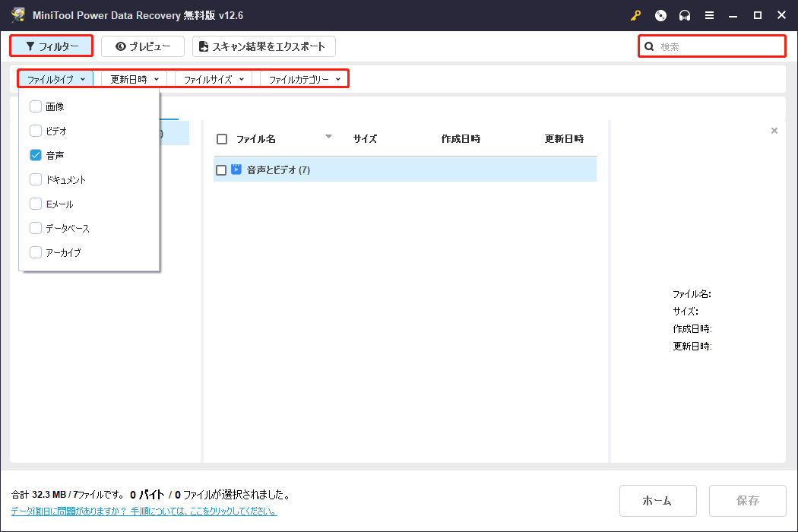Open the 更新日時 filter dropdown
Viewport: 798px width, 532px height.
pyautogui.click(x=132, y=78)
